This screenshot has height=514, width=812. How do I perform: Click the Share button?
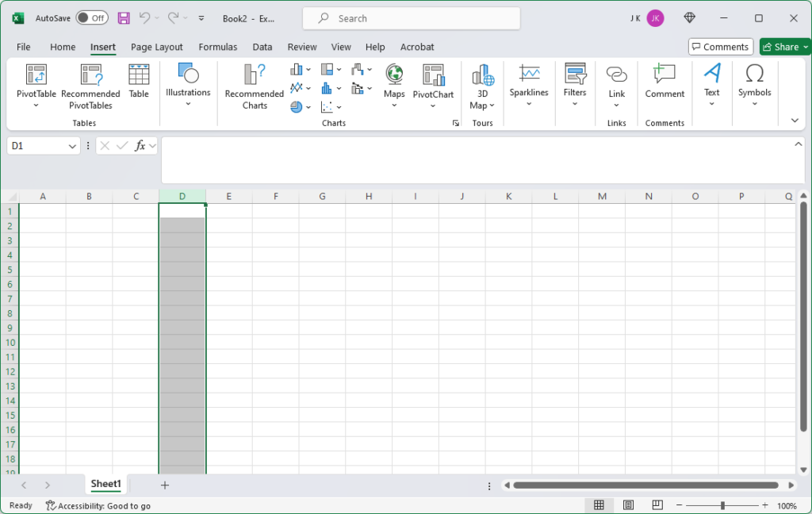point(783,46)
